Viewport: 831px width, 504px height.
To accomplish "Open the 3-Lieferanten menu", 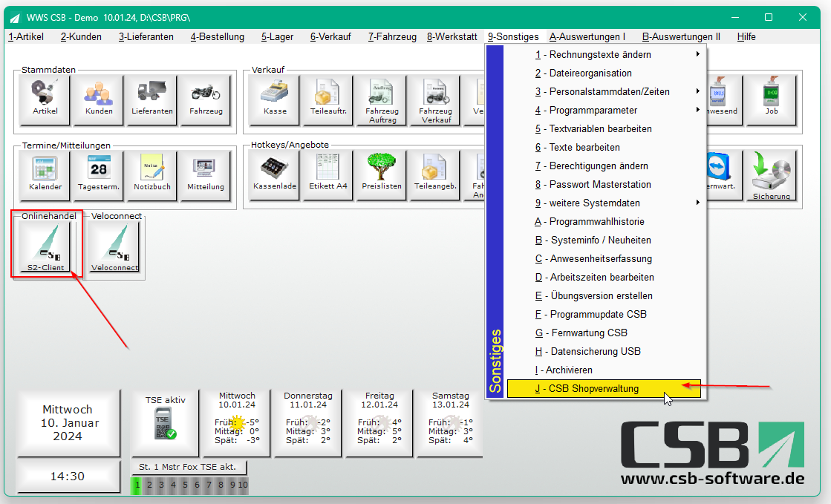I will point(146,36).
